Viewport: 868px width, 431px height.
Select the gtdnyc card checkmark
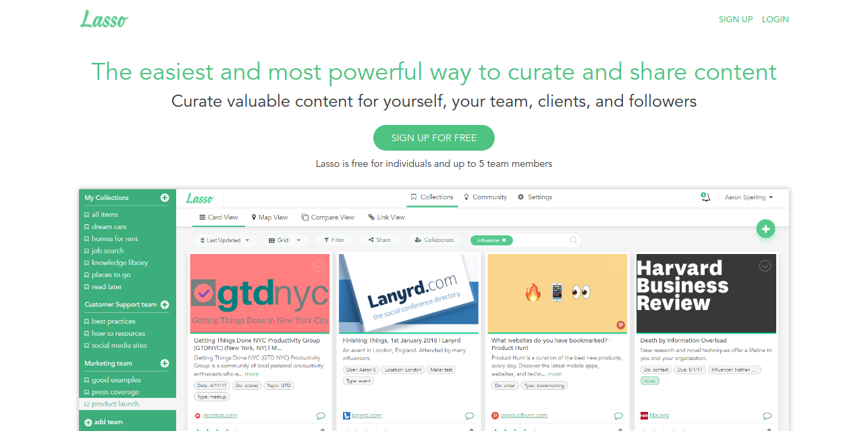point(319,266)
